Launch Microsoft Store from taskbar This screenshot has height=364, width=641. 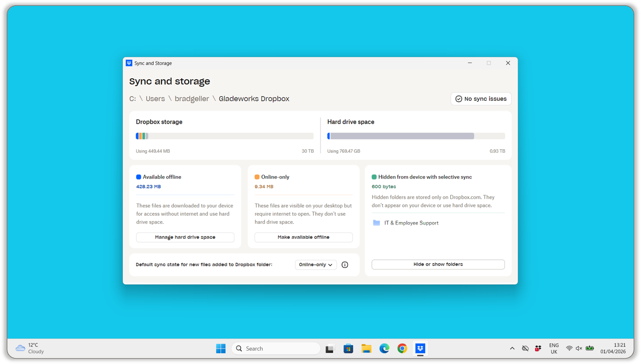348,348
